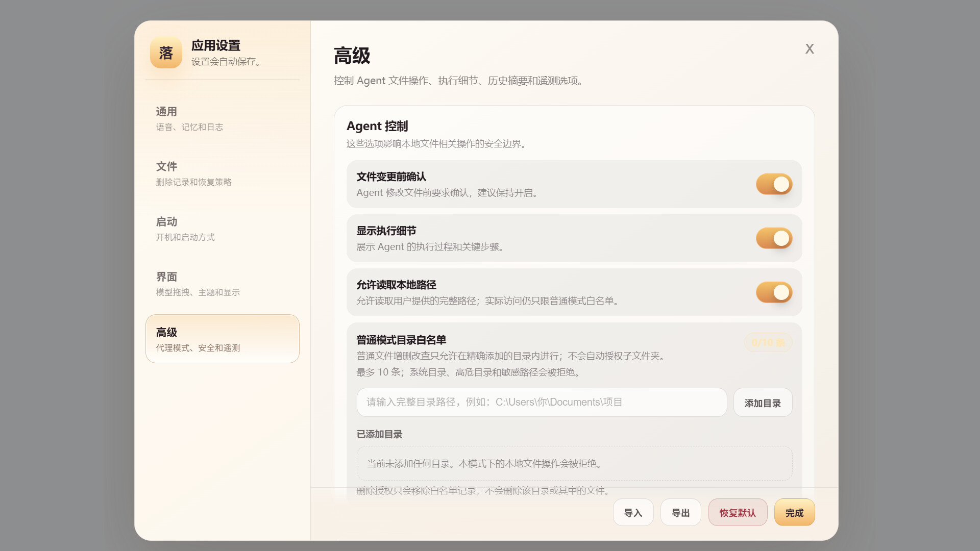This screenshot has width=980, height=551.
Task: Turn off 允许读取本地路径 switch
Action: (x=774, y=292)
